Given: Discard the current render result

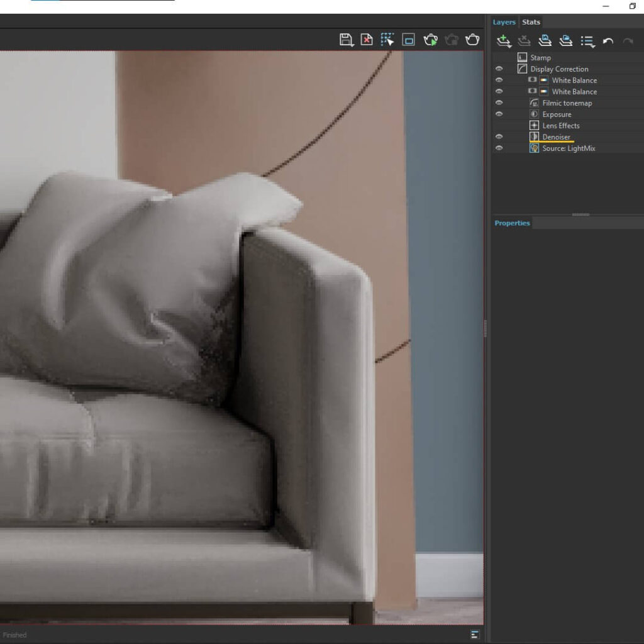Looking at the screenshot, I should 367,39.
